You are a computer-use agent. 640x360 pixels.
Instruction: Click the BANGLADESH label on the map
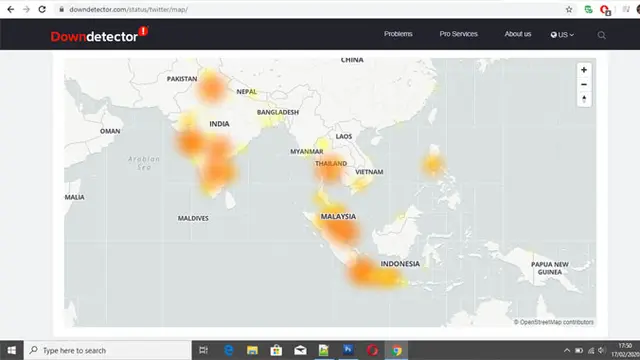pyautogui.click(x=278, y=112)
